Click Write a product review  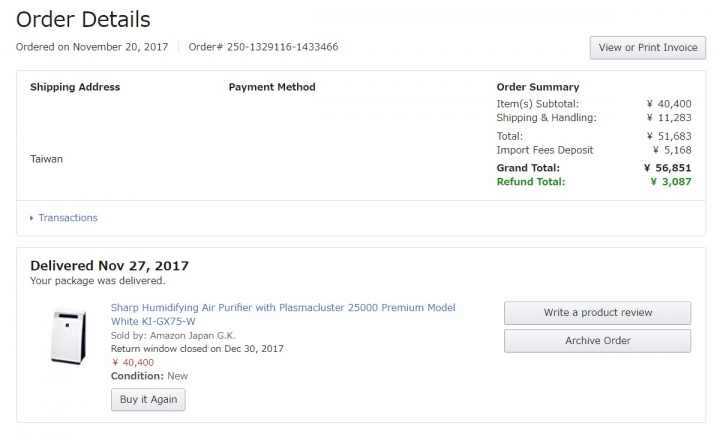click(x=597, y=313)
